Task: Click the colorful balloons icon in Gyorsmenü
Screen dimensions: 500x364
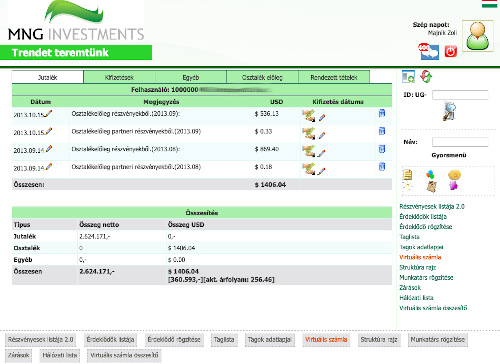Action: [430, 174]
